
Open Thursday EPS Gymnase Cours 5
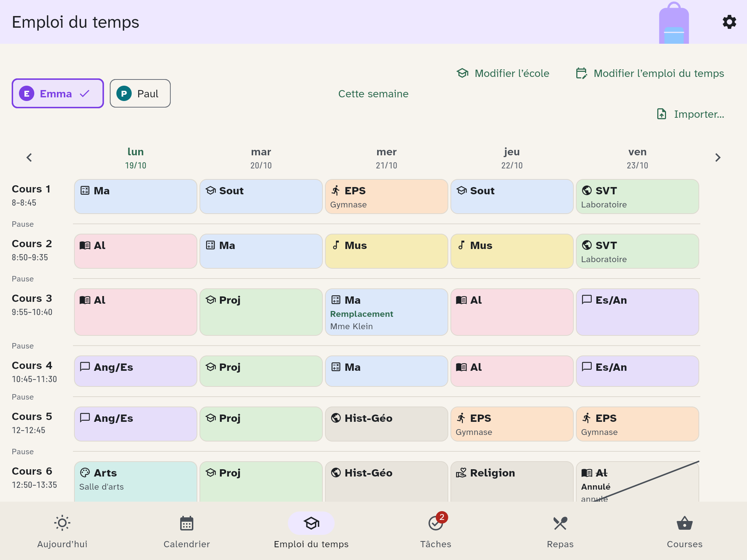point(512,424)
